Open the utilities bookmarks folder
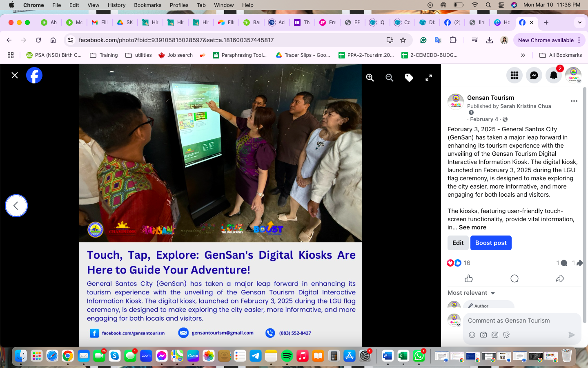 138,55
